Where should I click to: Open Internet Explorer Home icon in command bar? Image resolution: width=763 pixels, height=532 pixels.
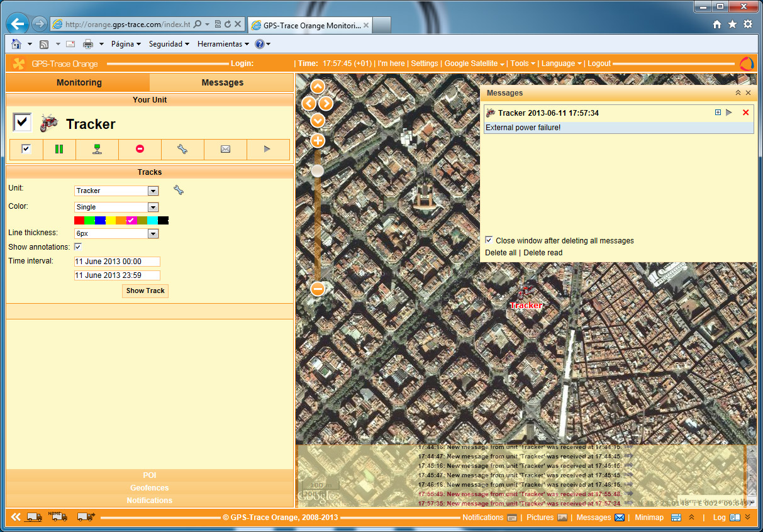click(16, 44)
